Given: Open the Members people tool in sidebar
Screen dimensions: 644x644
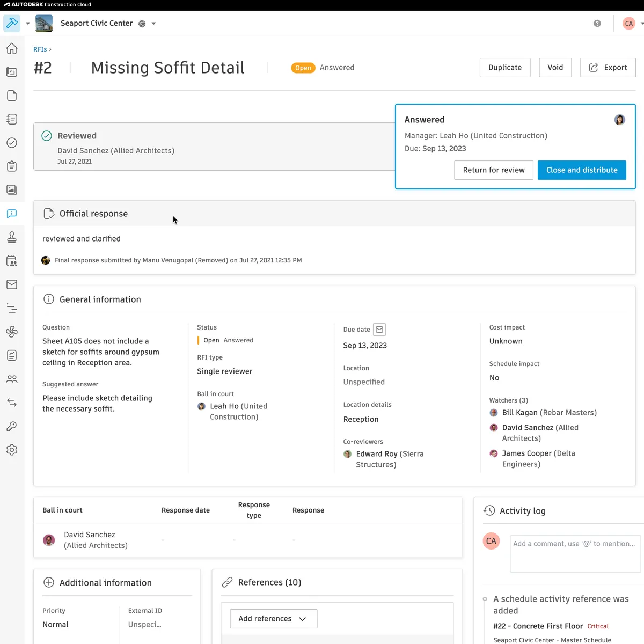Looking at the screenshot, I should coord(12,379).
